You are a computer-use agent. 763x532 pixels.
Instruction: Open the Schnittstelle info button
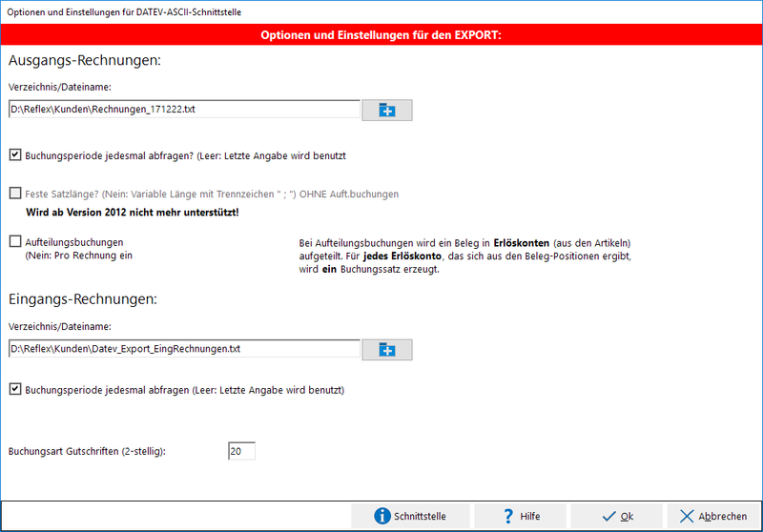click(x=410, y=516)
